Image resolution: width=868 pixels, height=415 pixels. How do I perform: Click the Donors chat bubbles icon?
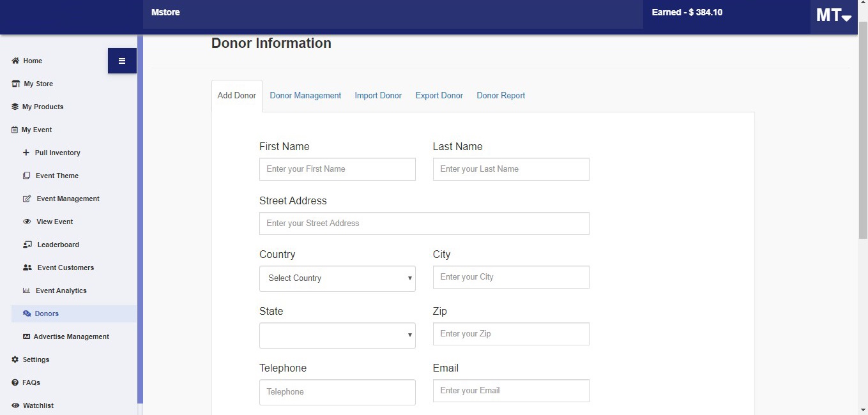[x=27, y=313]
